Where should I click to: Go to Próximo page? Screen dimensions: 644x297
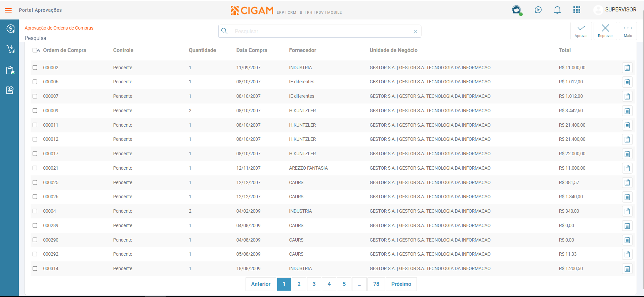tap(401, 284)
